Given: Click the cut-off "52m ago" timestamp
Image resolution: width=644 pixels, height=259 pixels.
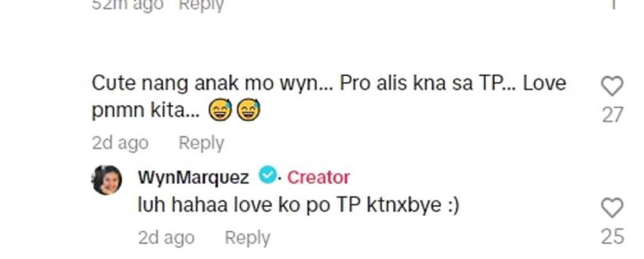Looking at the screenshot, I should 127,5.
